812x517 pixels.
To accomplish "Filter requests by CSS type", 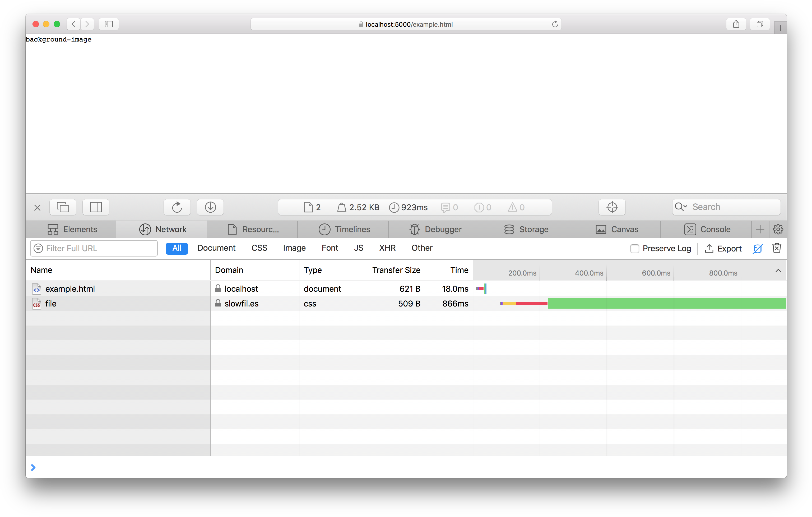I will (259, 248).
